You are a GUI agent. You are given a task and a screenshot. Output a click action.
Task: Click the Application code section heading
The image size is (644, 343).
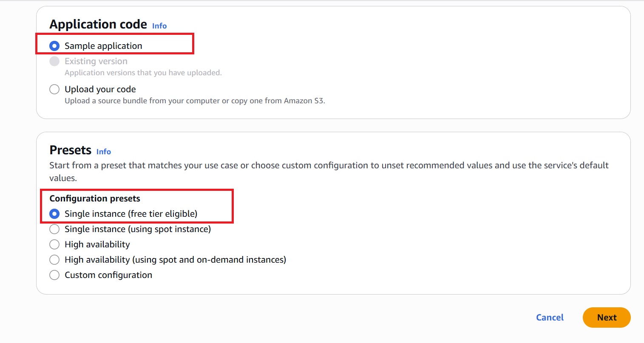point(98,24)
